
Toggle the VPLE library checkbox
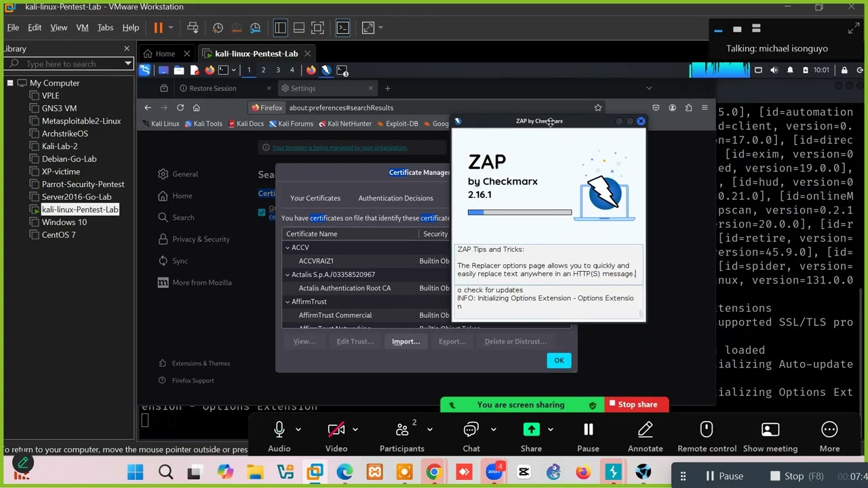[x=35, y=96]
